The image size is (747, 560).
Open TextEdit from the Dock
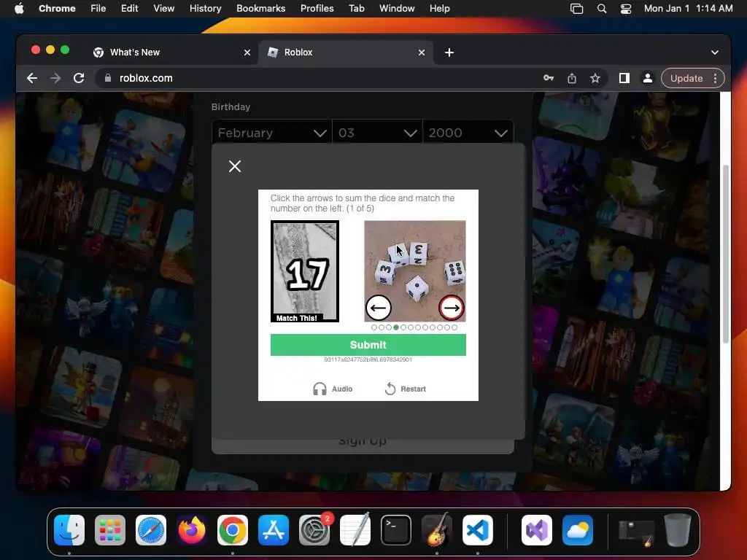(355, 529)
